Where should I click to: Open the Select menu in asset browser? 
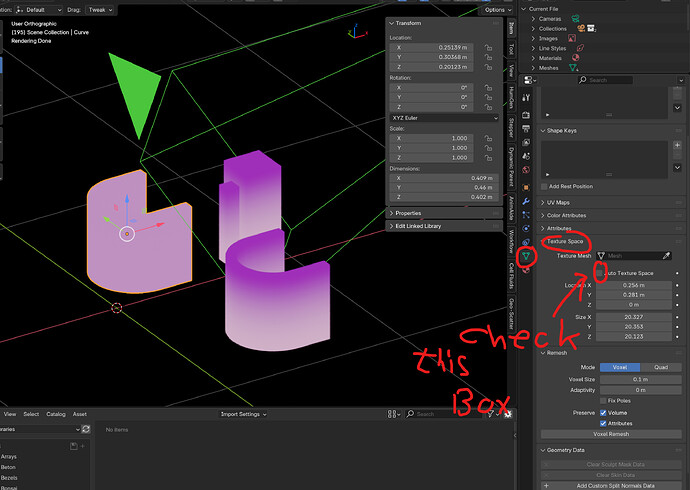tap(31, 414)
